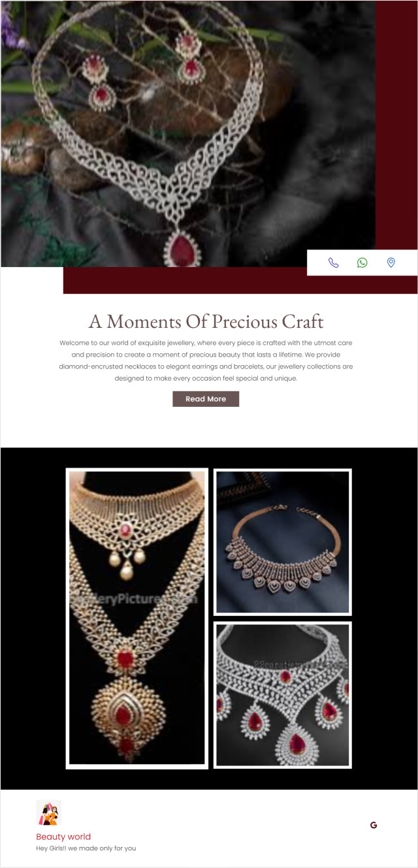This screenshot has height=868, width=418.
Task: Open the Google G icon in footer
Action: 374,825
